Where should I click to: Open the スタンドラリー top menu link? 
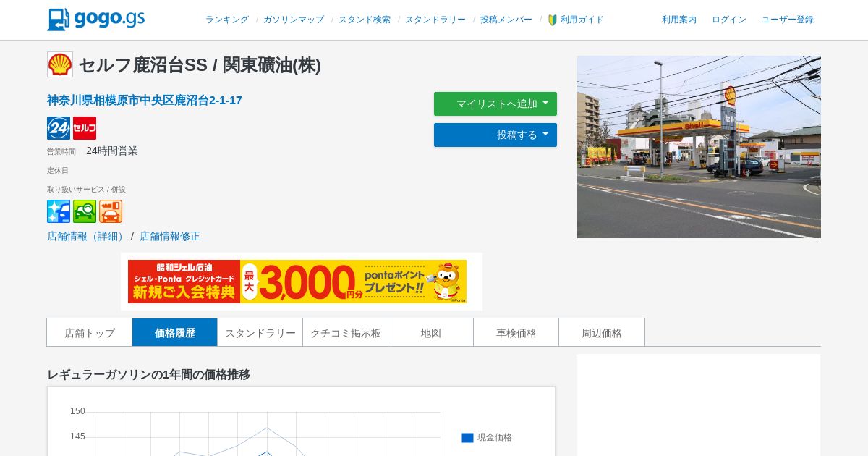[435, 20]
